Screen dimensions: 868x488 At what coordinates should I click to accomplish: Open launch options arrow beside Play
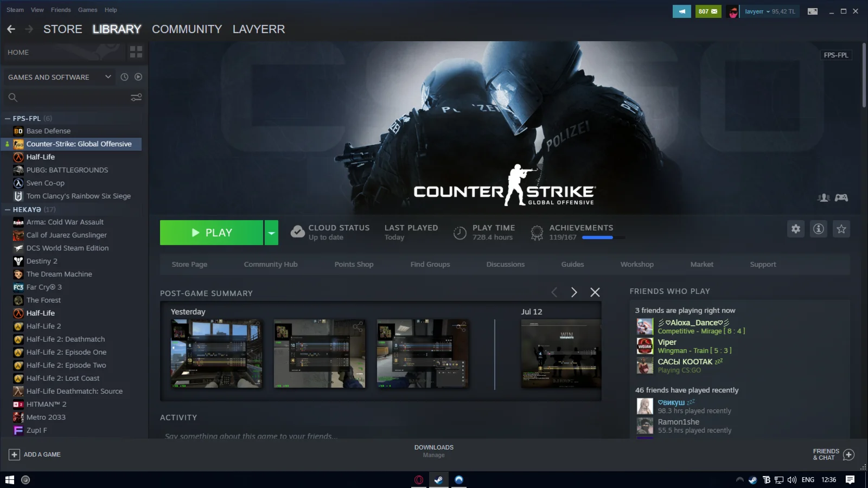271,233
